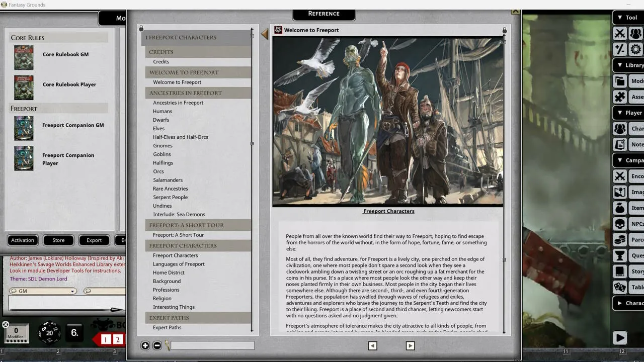Open the plus-minus Modifiers tool icon
This screenshot has width=644, height=362.
pos(620,49)
